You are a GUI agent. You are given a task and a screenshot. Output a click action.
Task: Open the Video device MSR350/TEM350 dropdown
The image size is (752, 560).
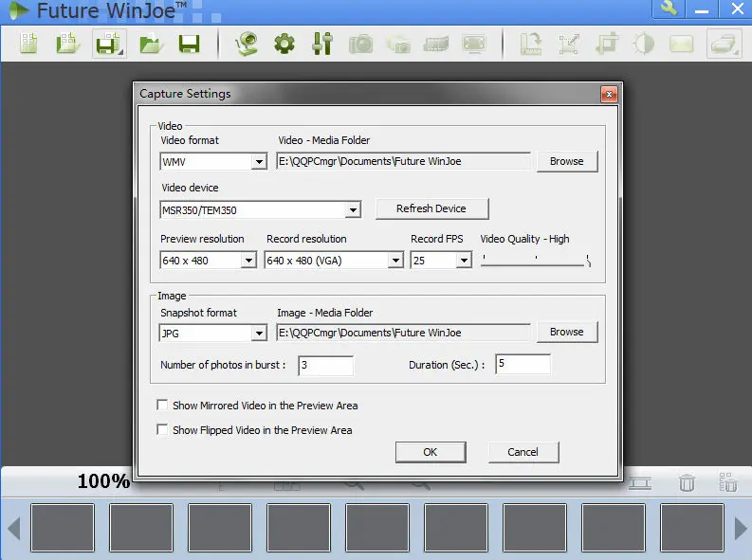[x=353, y=209]
